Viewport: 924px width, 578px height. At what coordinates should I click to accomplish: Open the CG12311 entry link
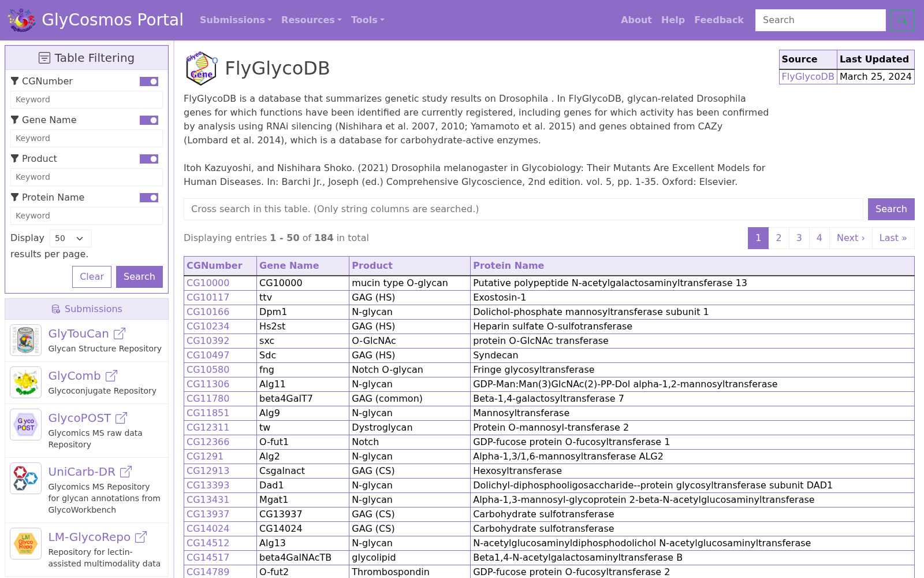pyautogui.click(x=208, y=428)
